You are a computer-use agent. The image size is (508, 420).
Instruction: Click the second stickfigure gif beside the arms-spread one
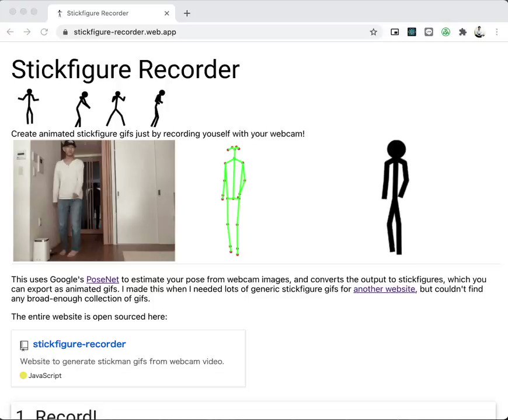coord(82,109)
